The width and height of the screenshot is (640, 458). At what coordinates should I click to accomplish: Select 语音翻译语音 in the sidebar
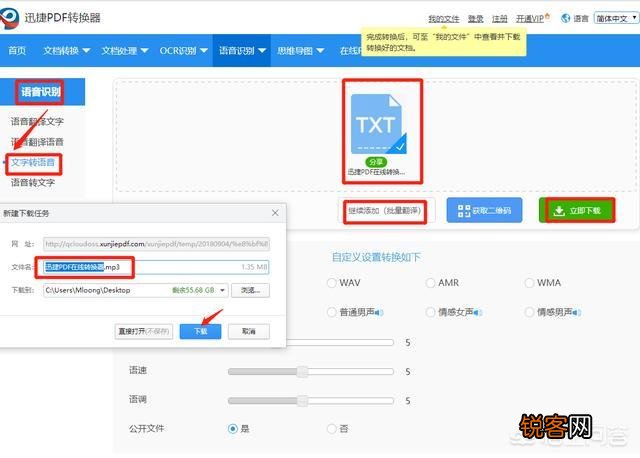tap(37, 142)
